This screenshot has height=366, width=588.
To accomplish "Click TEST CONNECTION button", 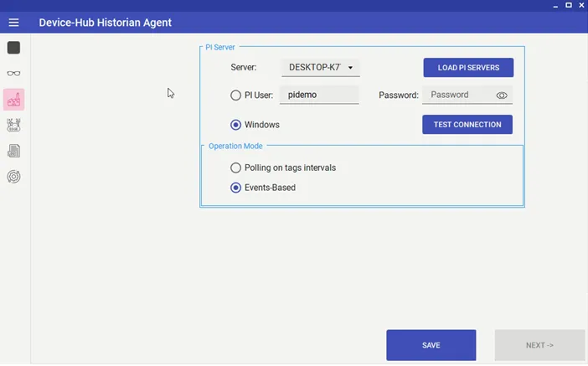I will 467,125.
